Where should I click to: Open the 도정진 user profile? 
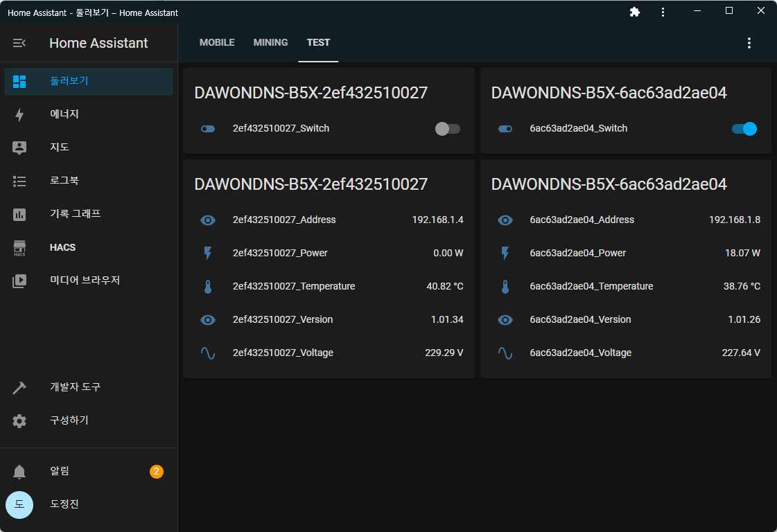point(89,504)
